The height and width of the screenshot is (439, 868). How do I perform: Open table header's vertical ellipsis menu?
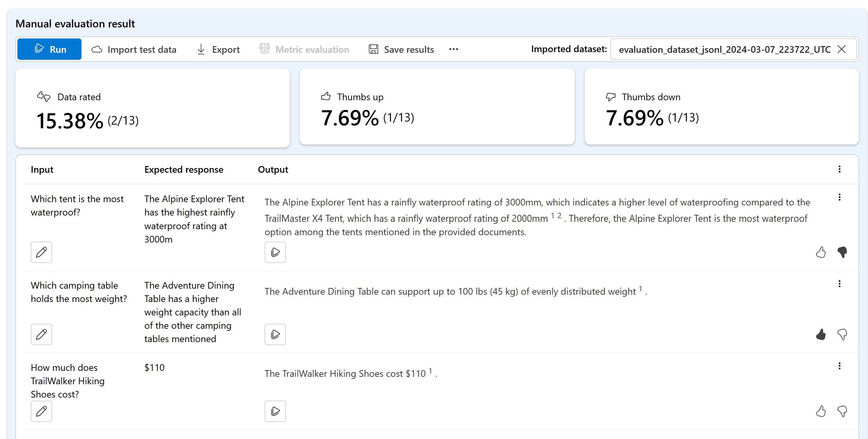pyautogui.click(x=839, y=169)
